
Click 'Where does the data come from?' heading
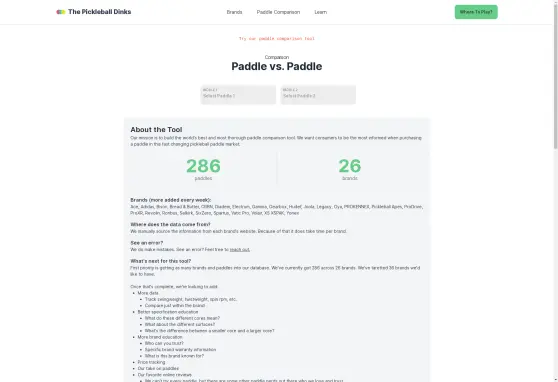click(x=170, y=225)
